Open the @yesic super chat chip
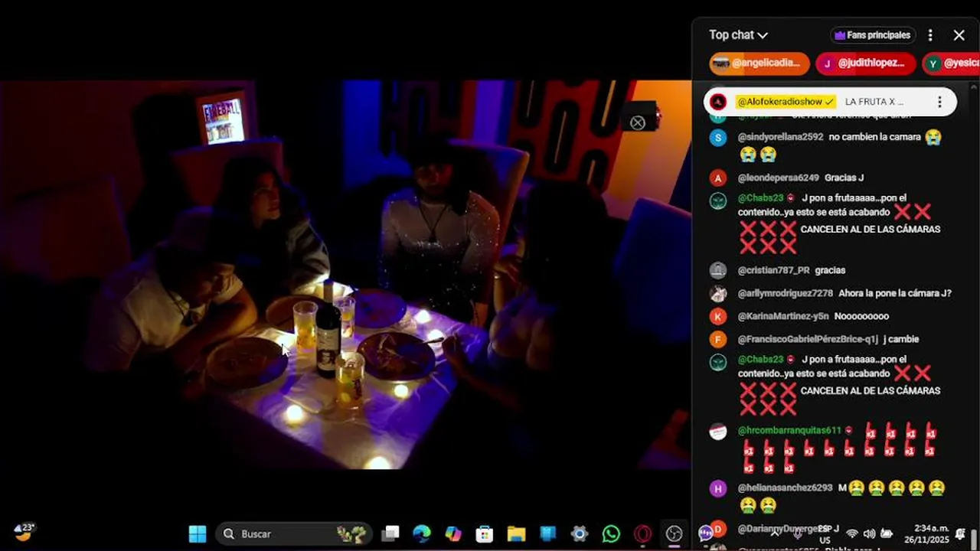980x551 pixels. pyautogui.click(x=951, y=63)
